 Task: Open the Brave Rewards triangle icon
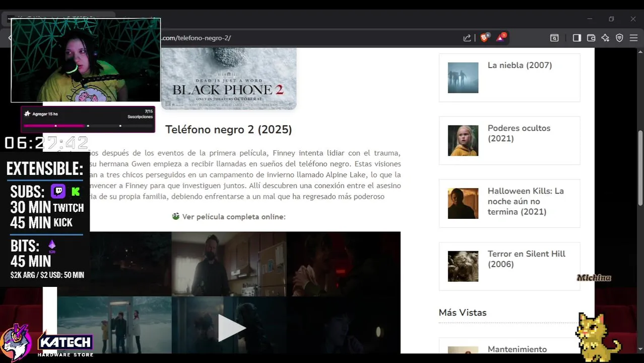click(x=501, y=37)
